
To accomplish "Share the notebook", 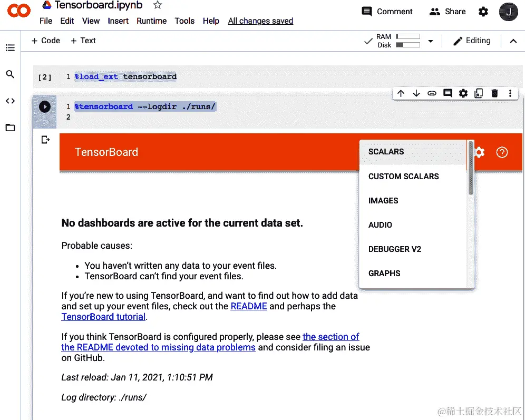I will coord(448,12).
